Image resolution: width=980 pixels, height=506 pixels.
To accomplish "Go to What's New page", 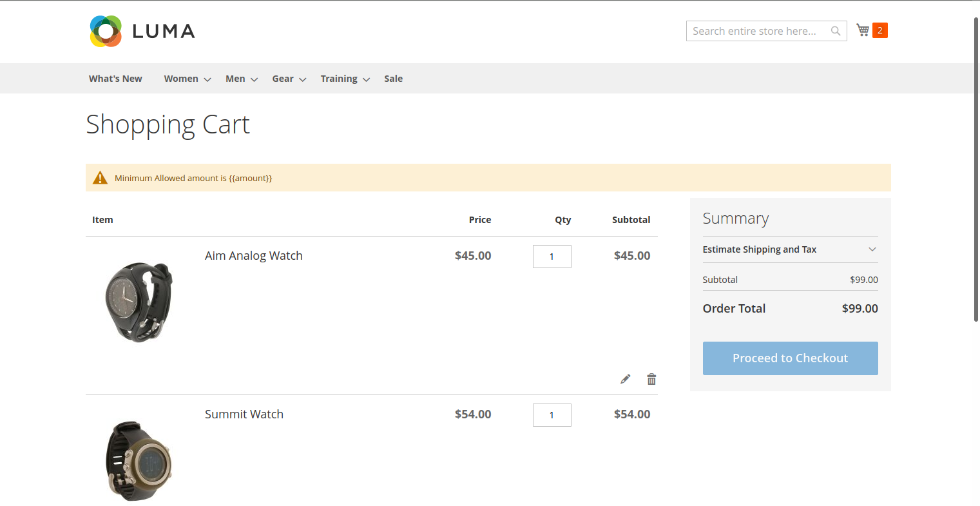I will coord(115,79).
